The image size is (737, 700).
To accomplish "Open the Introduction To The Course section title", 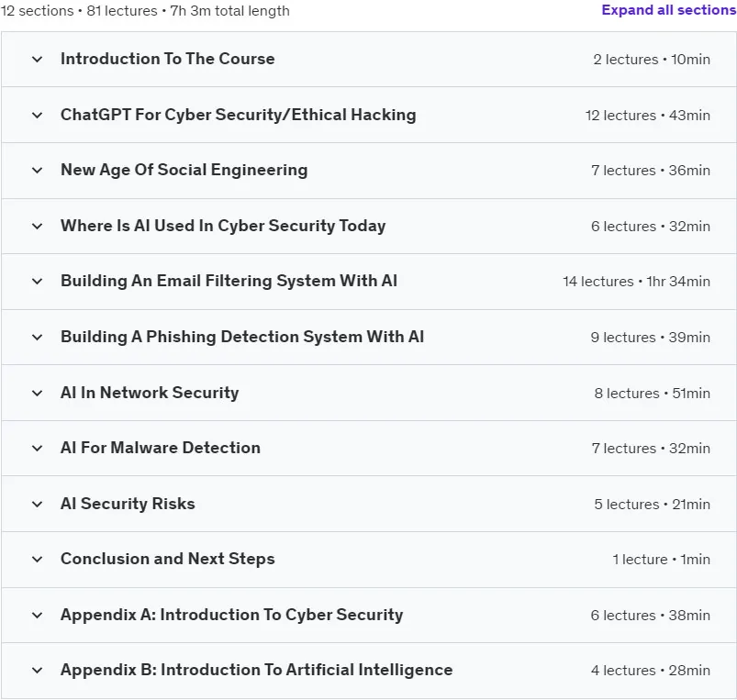I will pos(168,59).
